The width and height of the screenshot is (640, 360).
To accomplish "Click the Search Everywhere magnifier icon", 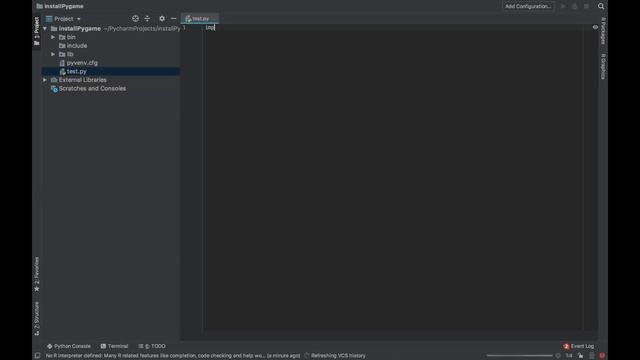I will [601, 6].
